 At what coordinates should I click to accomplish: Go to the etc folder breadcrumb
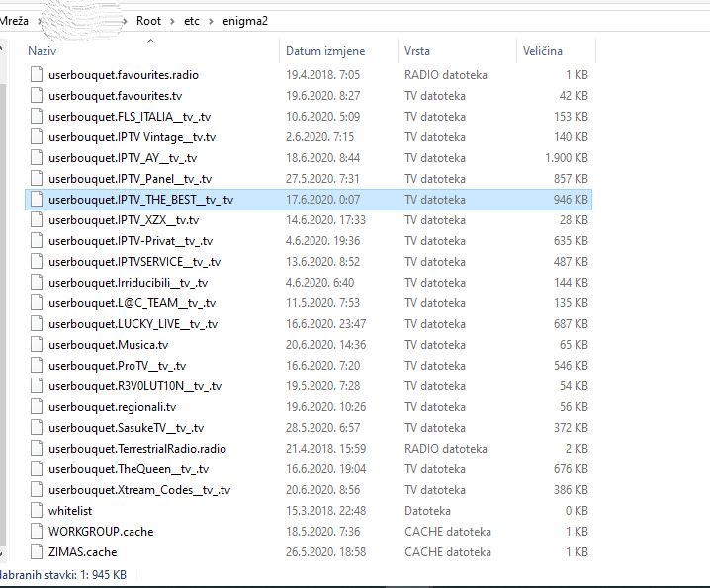tap(193, 21)
